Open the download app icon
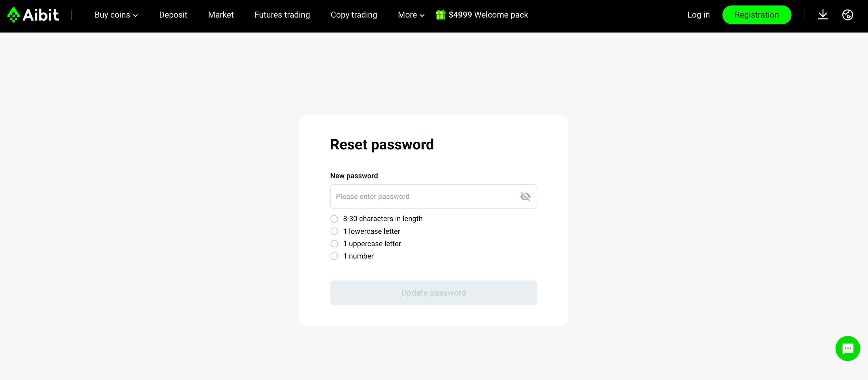 coord(823,15)
